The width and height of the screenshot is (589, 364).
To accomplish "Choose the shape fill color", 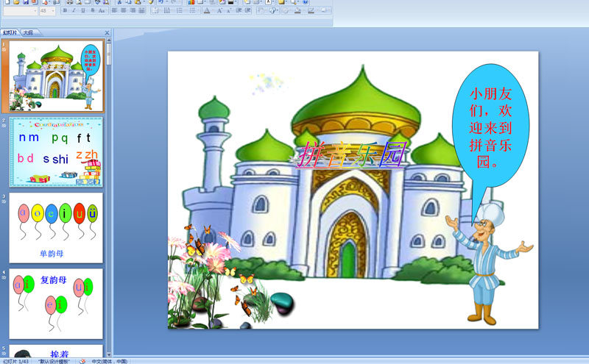I will pos(299,10).
